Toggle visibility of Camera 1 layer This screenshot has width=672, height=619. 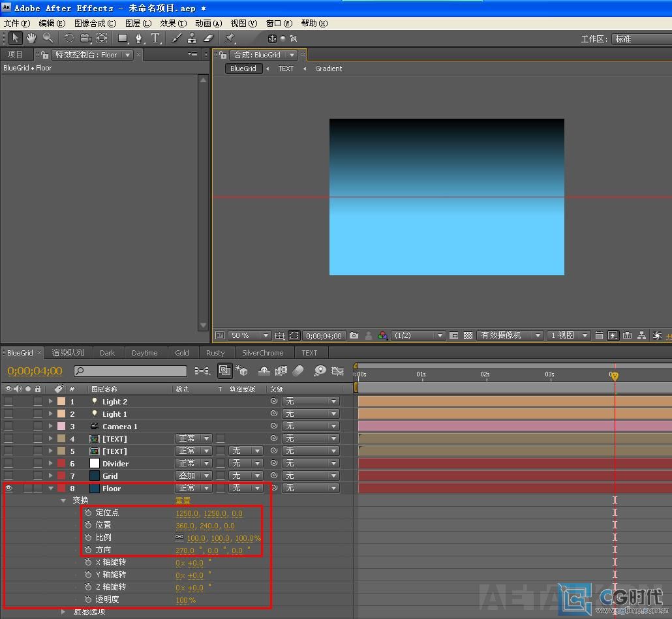click(8, 426)
